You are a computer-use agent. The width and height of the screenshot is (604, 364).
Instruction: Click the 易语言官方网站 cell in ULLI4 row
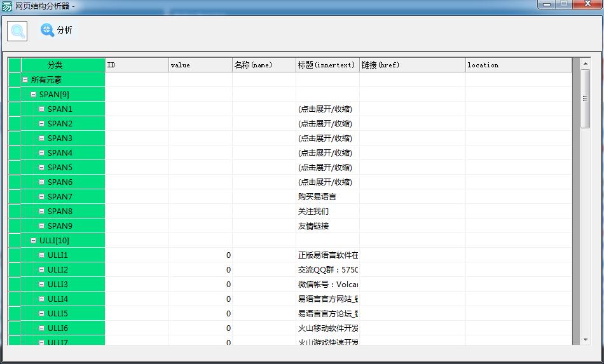[x=327, y=299]
